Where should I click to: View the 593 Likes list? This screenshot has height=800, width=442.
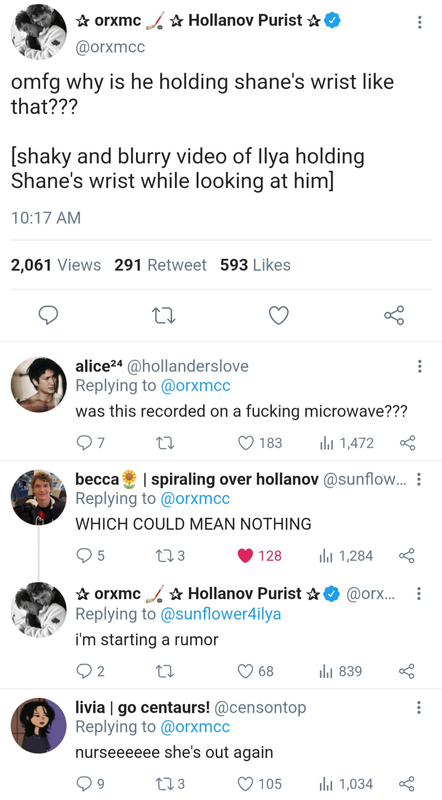[255, 265]
